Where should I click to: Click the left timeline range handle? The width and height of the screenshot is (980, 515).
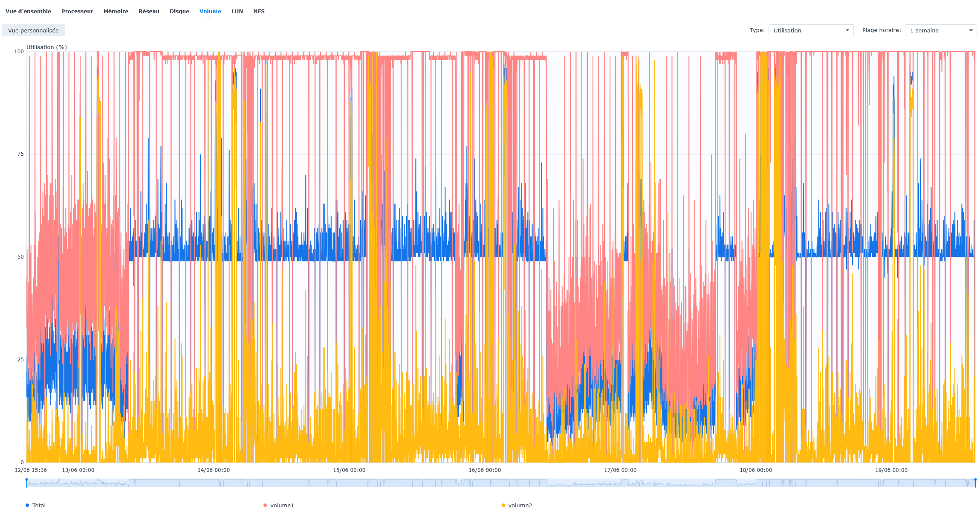(26, 483)
